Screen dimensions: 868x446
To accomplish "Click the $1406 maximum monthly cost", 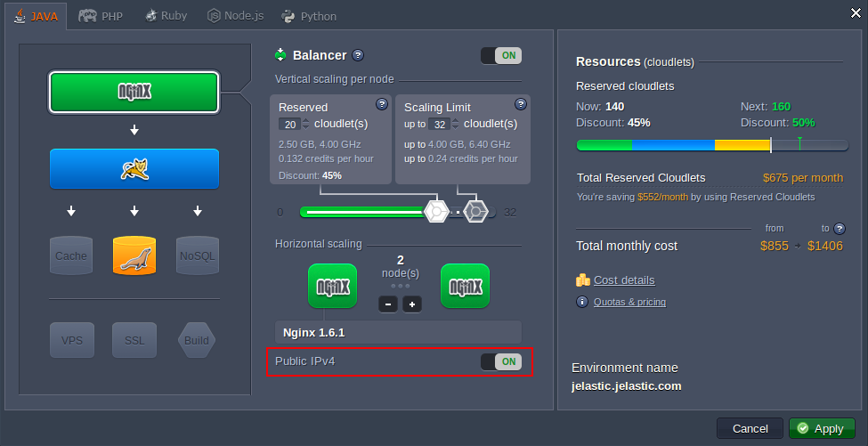I will tap(824, 246).
